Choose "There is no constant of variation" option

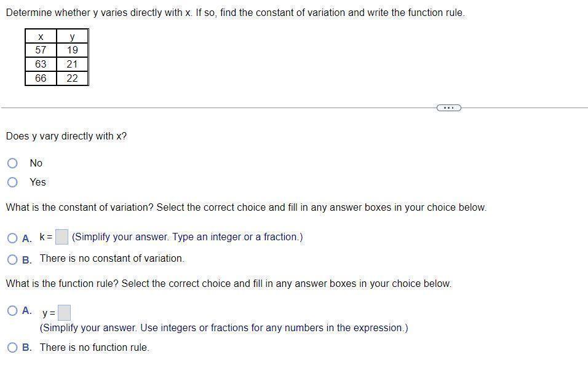pyautogui.click(x=12, y=259)
